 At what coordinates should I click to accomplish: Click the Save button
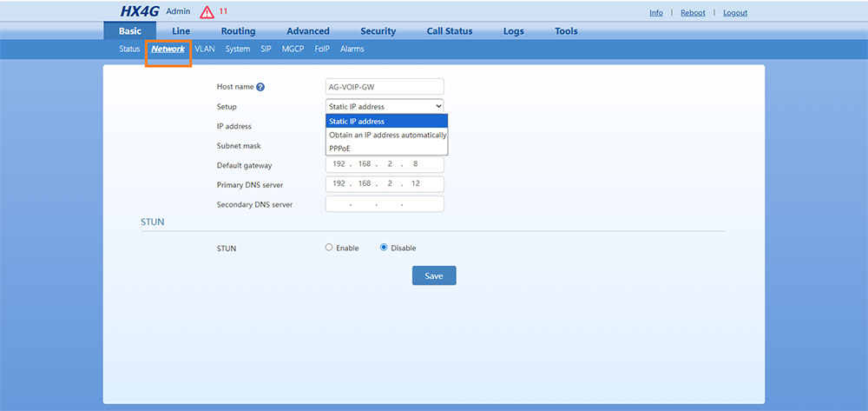tap(434, 275)
